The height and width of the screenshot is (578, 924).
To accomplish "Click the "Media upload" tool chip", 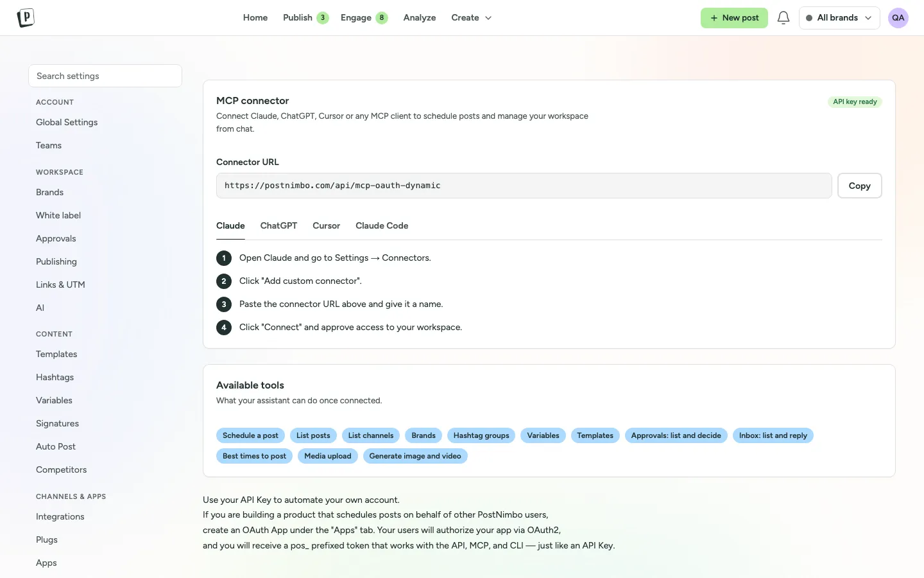I will pos(328,456).
